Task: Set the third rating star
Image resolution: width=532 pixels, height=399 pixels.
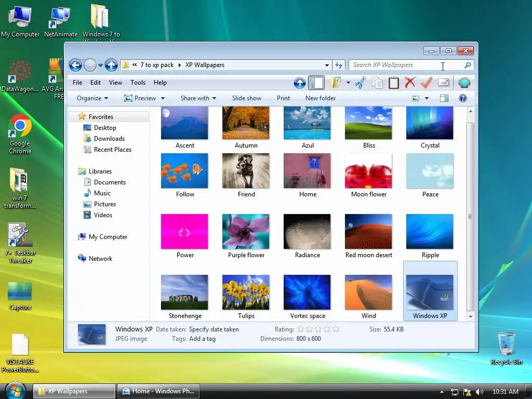Action: coord(318,329)
